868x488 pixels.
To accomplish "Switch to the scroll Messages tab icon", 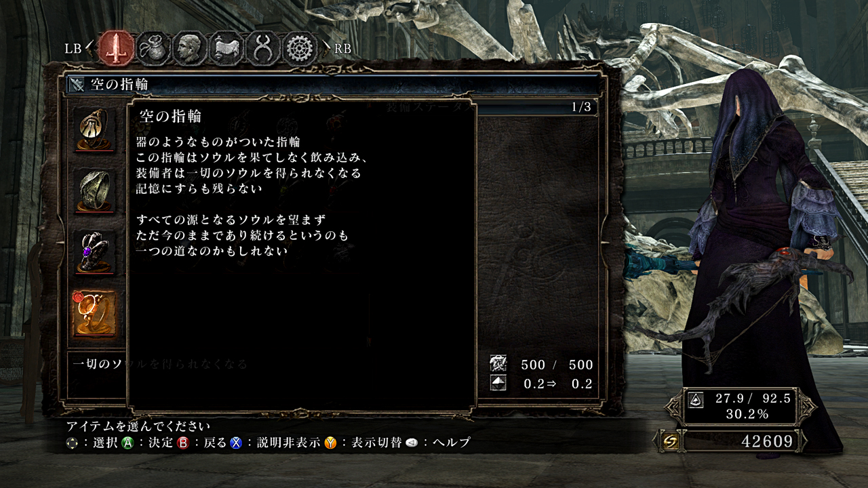I will point(226,48).
